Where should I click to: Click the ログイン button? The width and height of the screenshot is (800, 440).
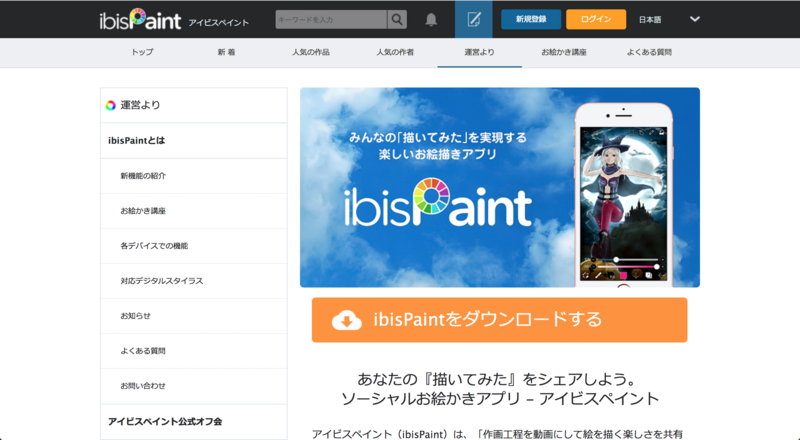coord(596,19)
